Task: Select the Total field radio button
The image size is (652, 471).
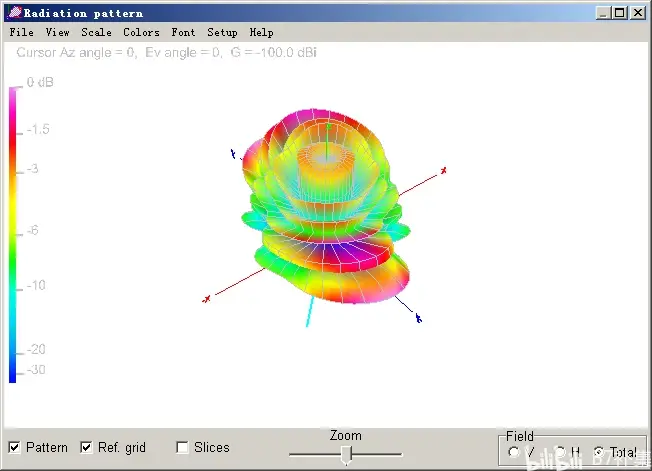Action: click(x=599, y=452)
